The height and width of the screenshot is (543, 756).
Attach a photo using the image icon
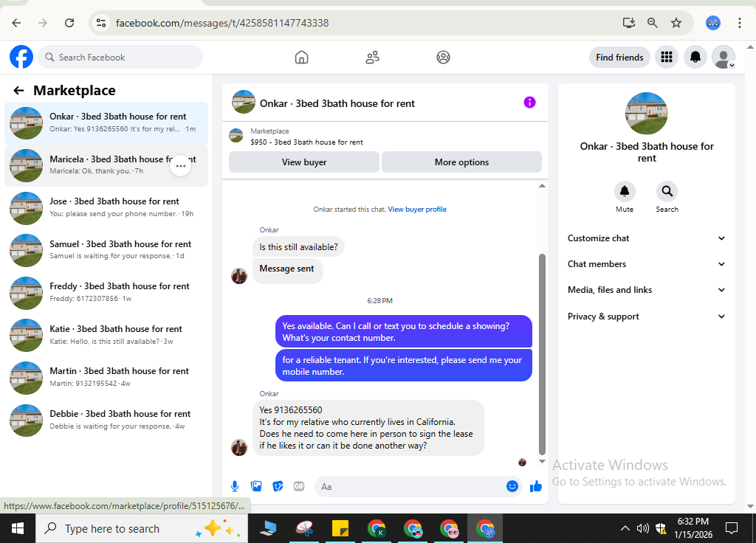[256, 486]
